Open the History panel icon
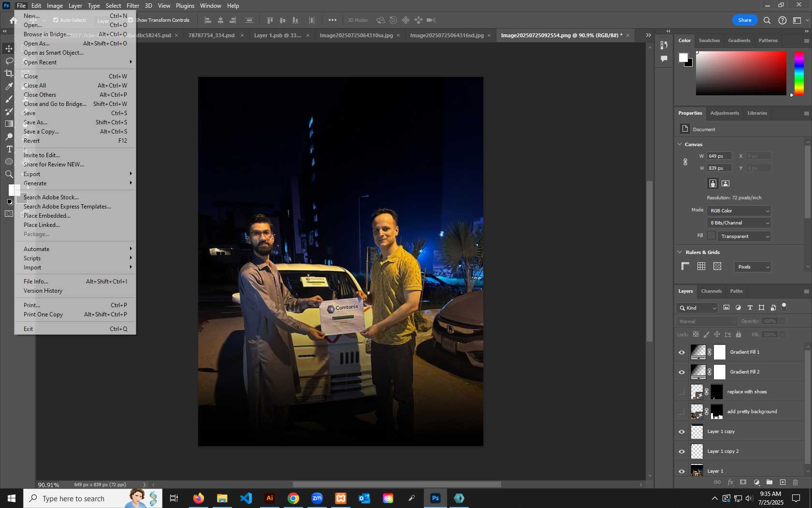The width and height of the screenshot is (812, 508). coord(664,45)
